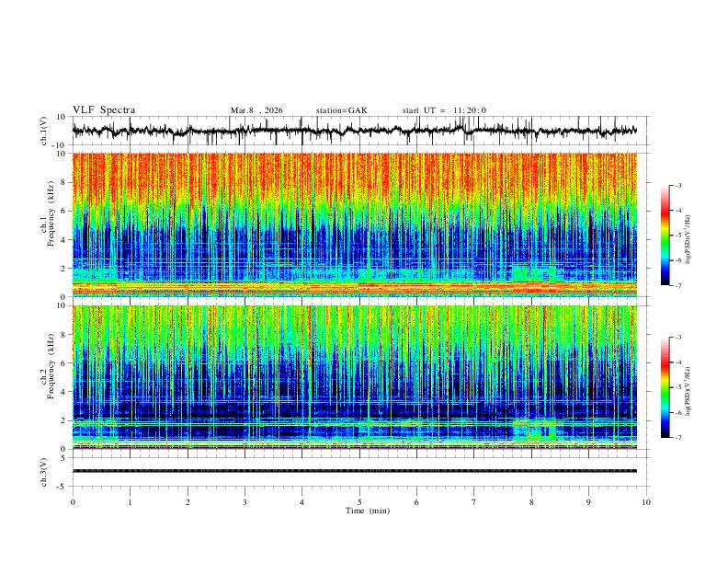Click the 'station=GAK' header label
This screenshot has width=728, height=563.
pos(342,110)
